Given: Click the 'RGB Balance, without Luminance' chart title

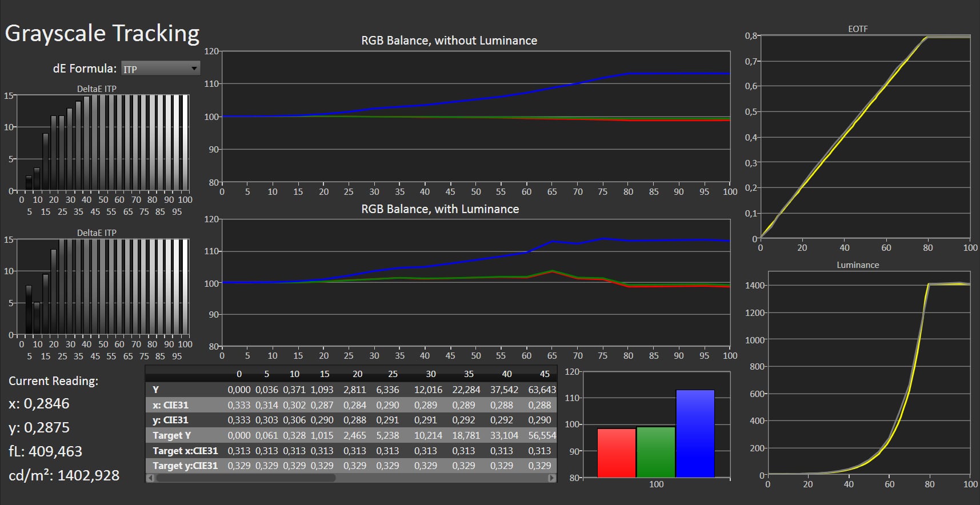Looking at the screenshot, I should coord(449,41).
